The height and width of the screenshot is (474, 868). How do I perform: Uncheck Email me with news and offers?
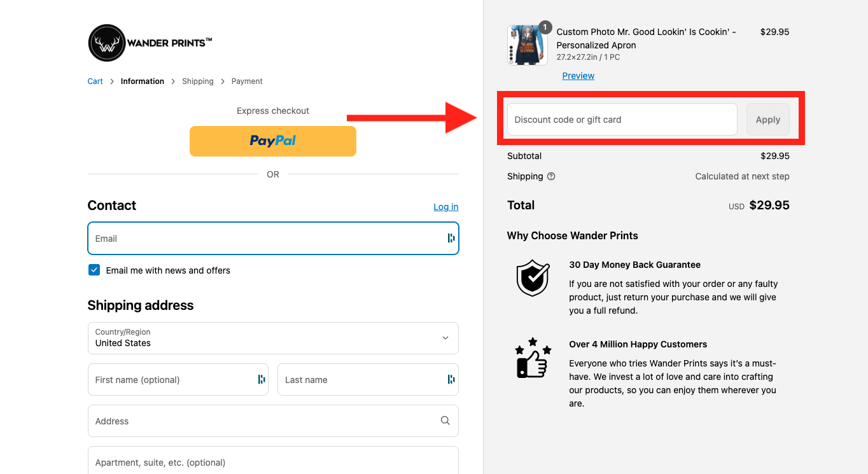click(94, 270)
